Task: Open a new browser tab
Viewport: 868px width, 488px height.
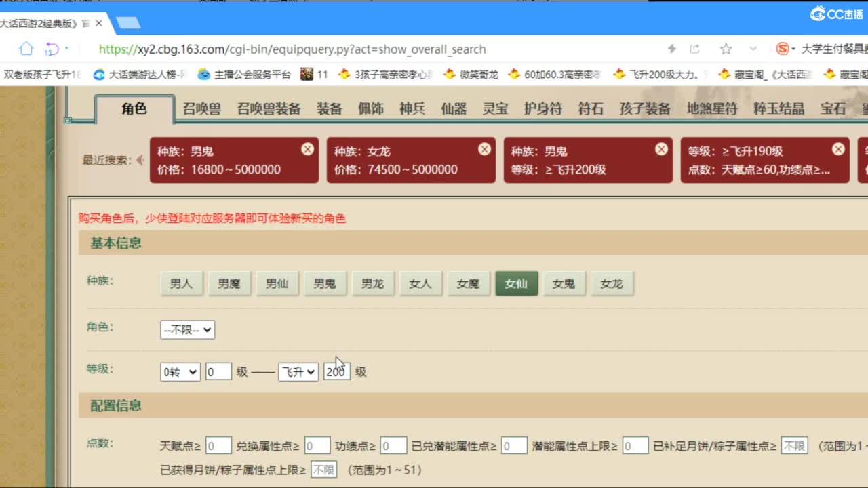Action: (128, 23)
